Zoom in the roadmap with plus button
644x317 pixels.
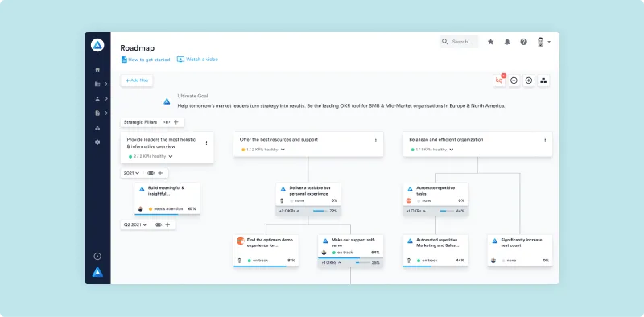click(x=529, y=80)
